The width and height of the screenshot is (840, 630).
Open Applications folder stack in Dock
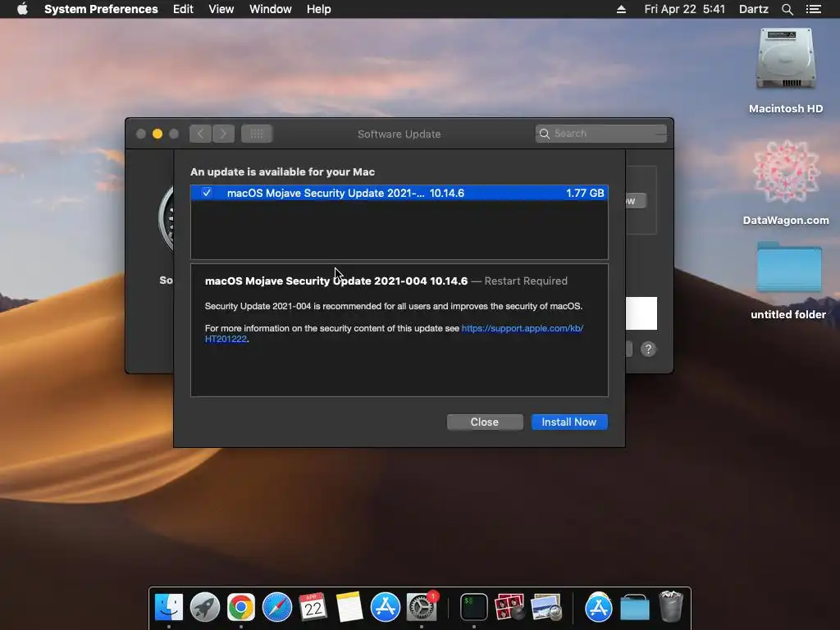click(x=598, y=607)
